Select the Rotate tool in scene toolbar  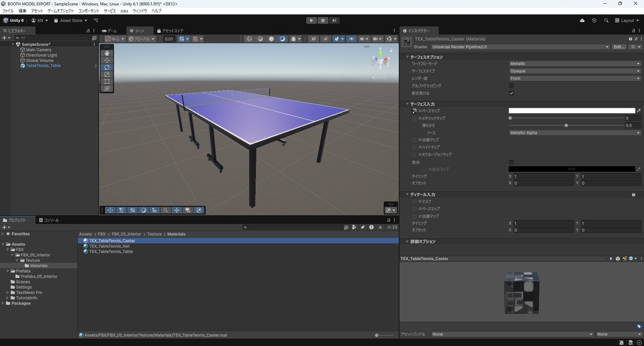coord(107,67)
